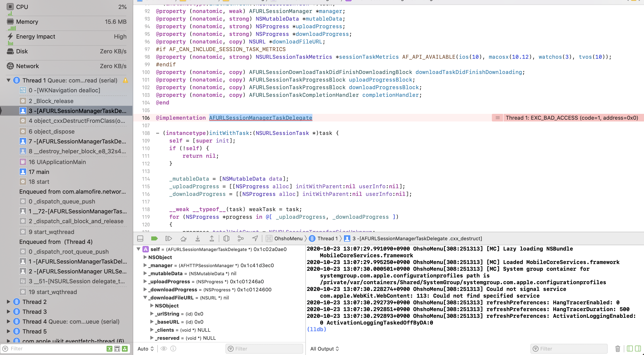
Task: Click the Step Over debug button
Action: 183,238
